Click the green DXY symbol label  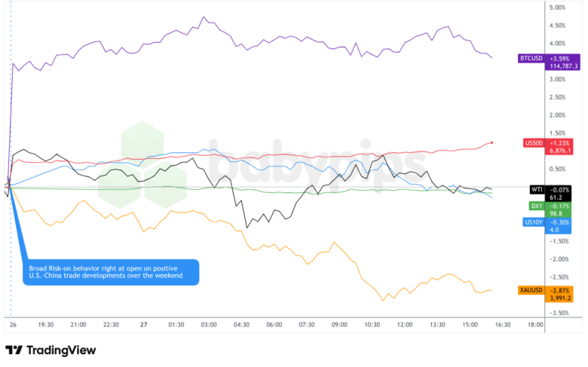coord(536,206)
